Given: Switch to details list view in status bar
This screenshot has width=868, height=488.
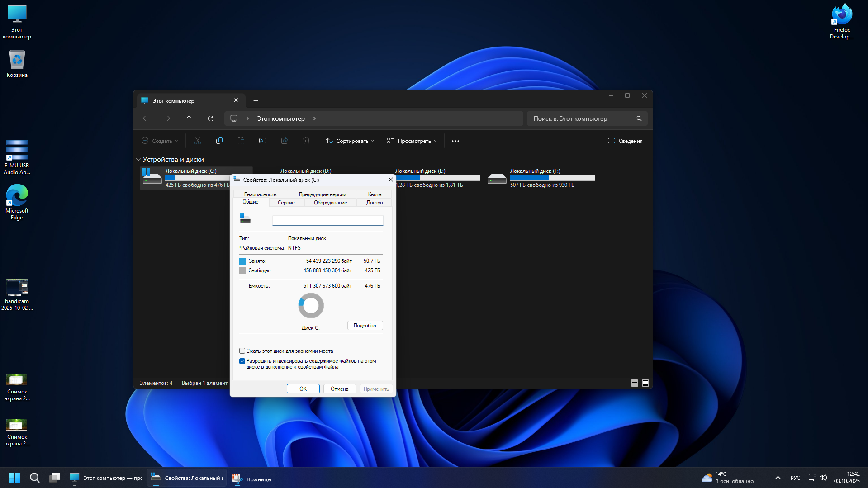Looking at the screenshot, I should (x=635, y=383).
